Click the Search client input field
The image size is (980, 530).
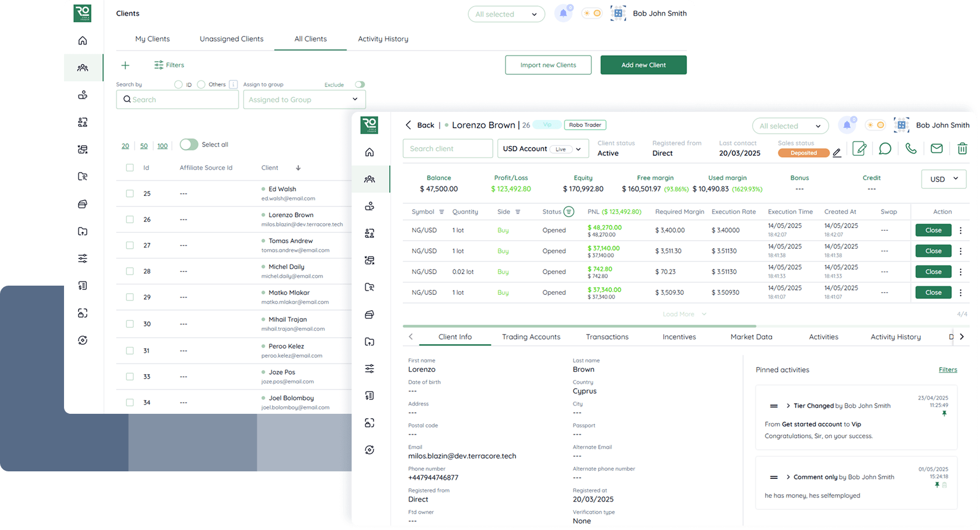[x=448, y=149]
